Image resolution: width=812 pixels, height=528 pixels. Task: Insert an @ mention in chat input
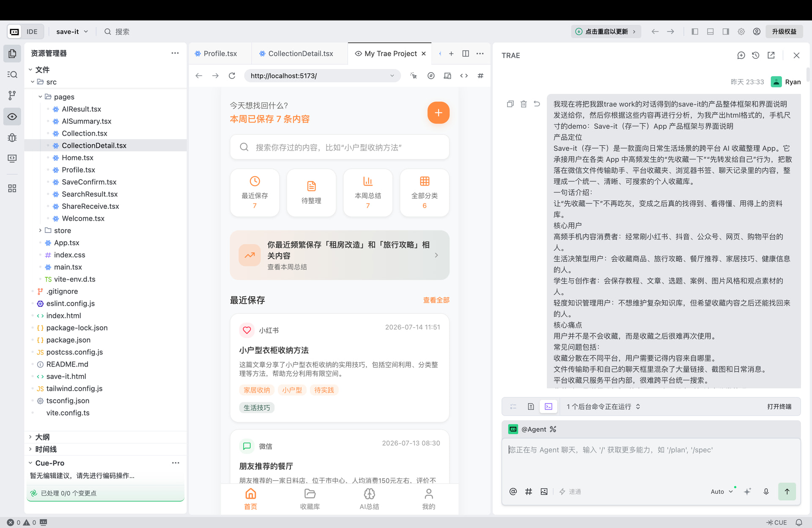[513, 491]
